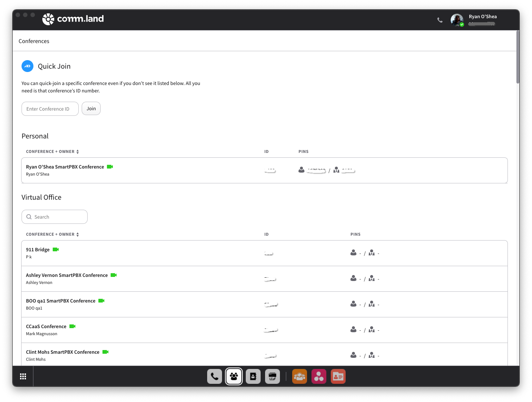Open Ryan O'Shea profile avatar
The image size is (532, 402).
click(x=457, y=20)
